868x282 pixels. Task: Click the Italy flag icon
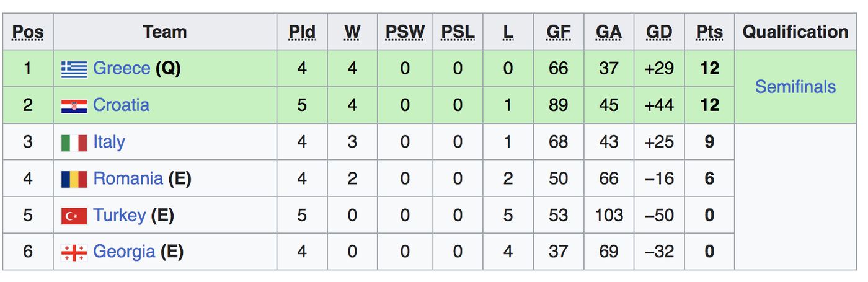[x=74, y=143]
